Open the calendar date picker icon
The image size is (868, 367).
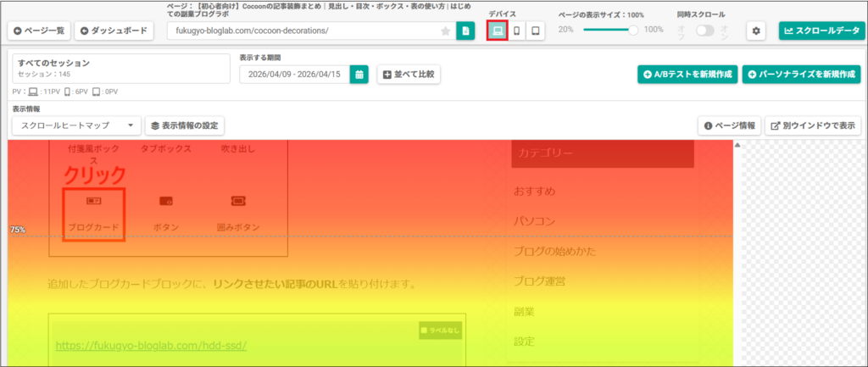[359, 75]
